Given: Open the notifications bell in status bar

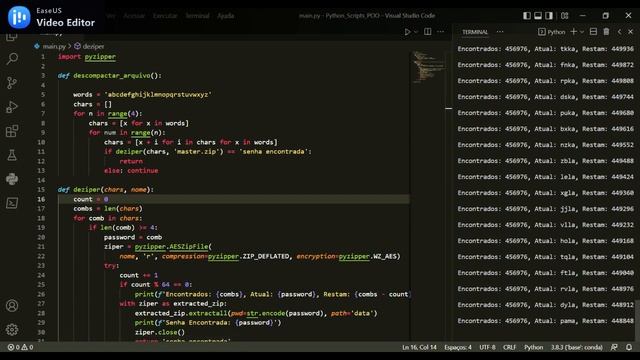Looking at the screenshot, I should tap(629, 347).
